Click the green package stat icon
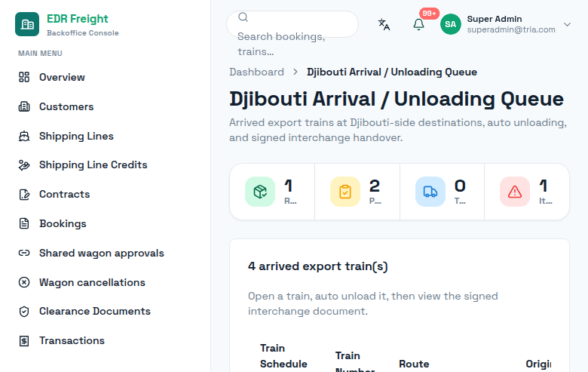 tap(260, 192)
